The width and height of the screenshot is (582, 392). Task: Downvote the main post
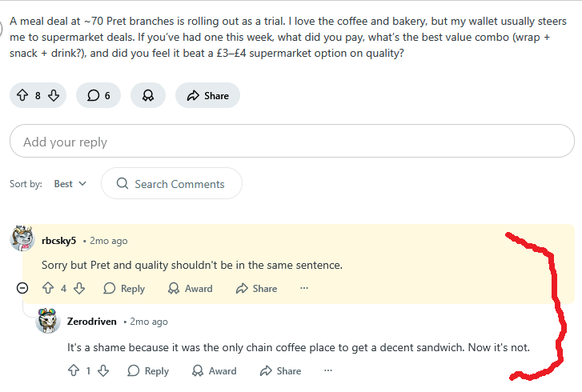click(x=53, y=96)
